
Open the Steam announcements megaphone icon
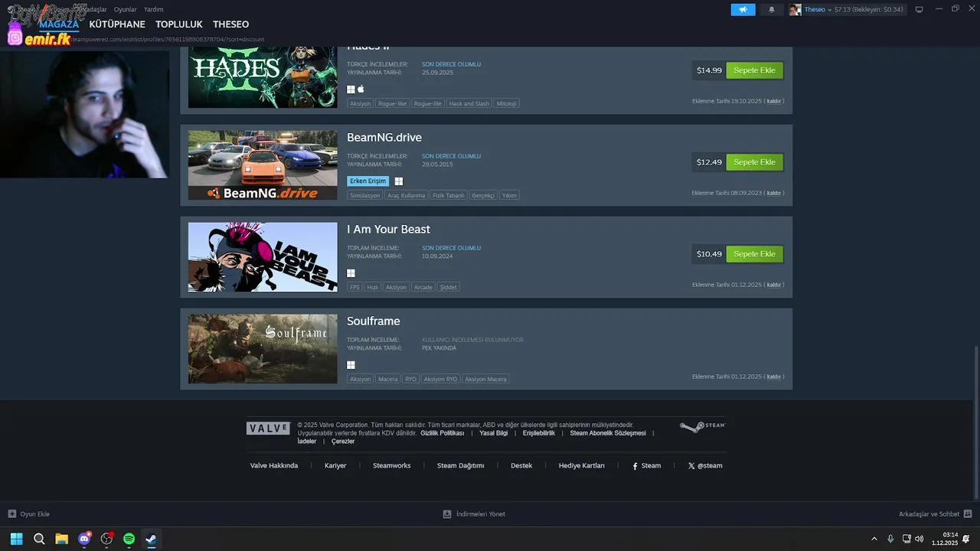tap(743, 10)
